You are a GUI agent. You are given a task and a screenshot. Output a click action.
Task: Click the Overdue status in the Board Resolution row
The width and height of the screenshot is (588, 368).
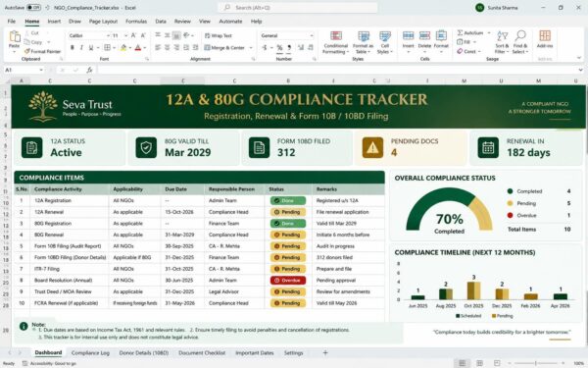click(x=288, y=281)
